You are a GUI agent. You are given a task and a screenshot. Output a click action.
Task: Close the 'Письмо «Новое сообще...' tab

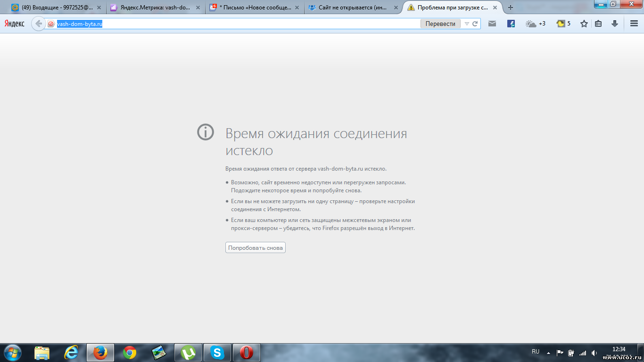click(297, 8)
